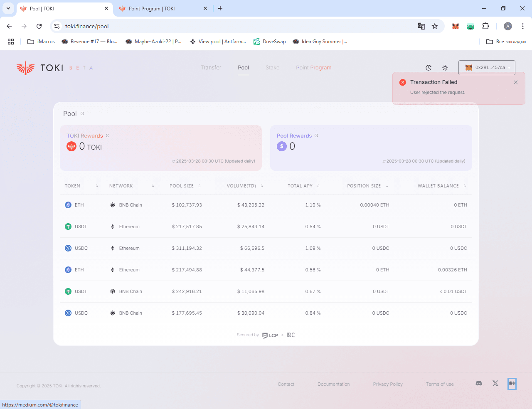Viewport: 532px width, 409px height.
Task: Click info icon next to Pool heading
Action: click(x=82, y=113)
